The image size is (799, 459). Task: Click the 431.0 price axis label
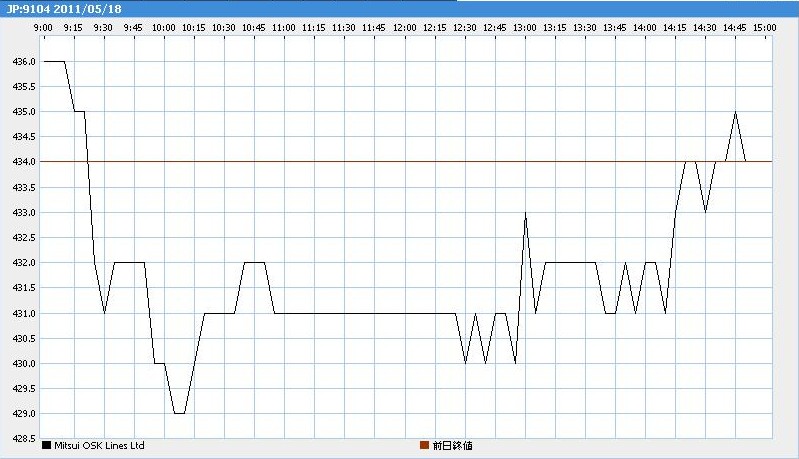point(24,313)
